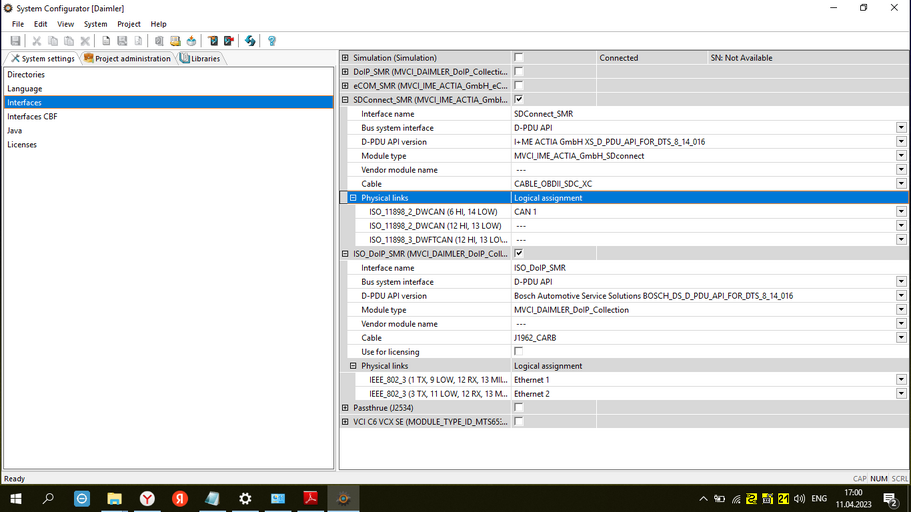Collapse the ISO_DoIP_SMR interface node
This screenshot has width=911, height=512.
[345, 253]
